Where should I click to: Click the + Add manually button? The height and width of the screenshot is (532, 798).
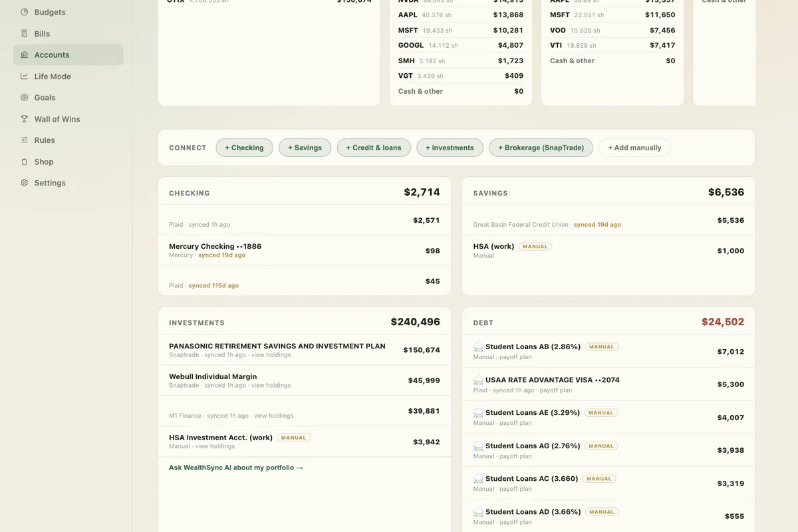point(634,148)
